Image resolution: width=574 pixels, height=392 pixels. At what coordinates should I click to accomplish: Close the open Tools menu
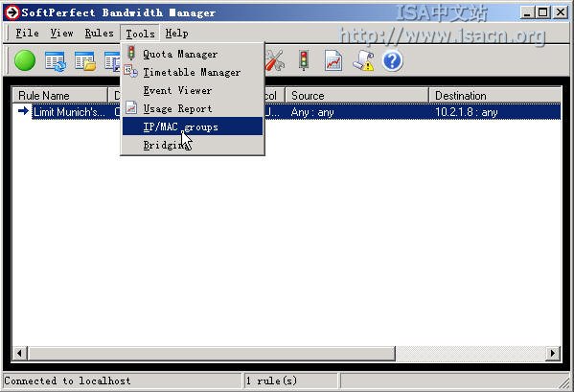[140, 34]
